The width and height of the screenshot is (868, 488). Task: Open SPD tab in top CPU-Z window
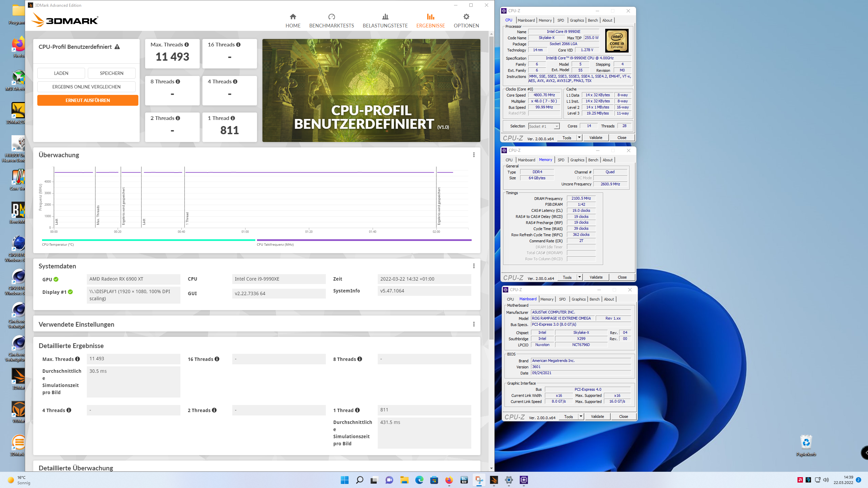point(561,20)
